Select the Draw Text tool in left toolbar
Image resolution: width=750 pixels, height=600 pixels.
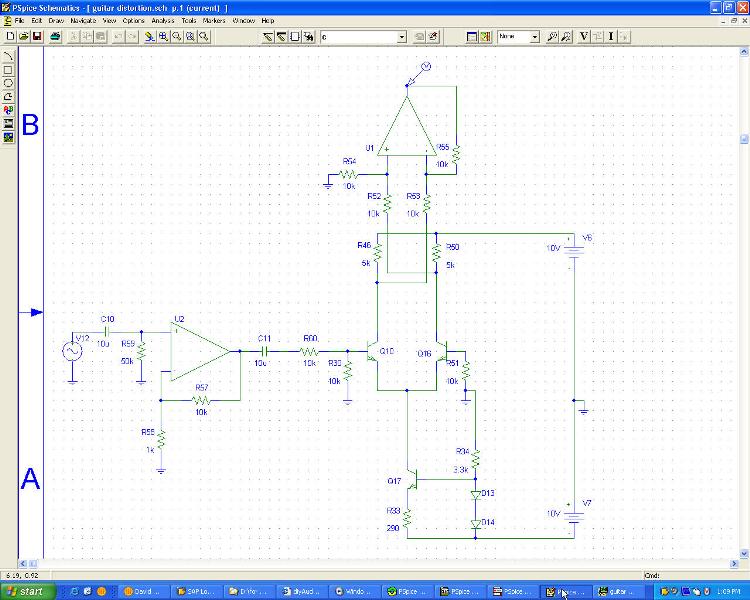pyautogui.click(x=8, y=110)
